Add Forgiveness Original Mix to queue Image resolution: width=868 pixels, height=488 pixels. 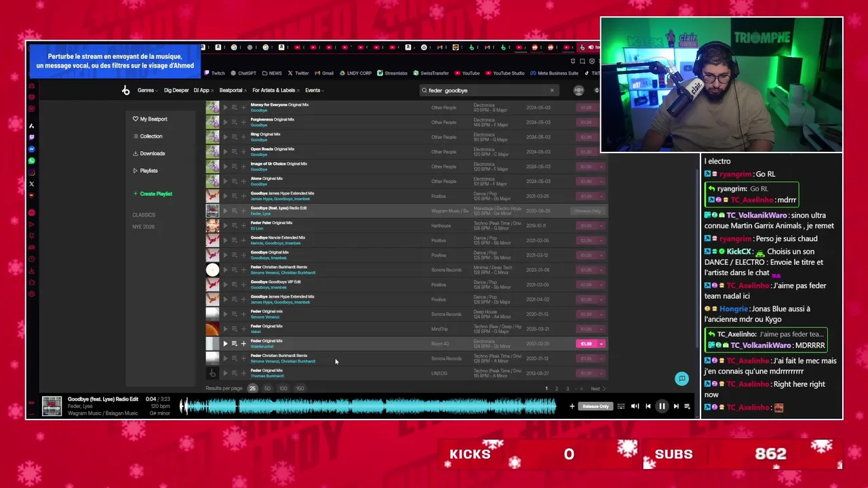click(235, 122)
